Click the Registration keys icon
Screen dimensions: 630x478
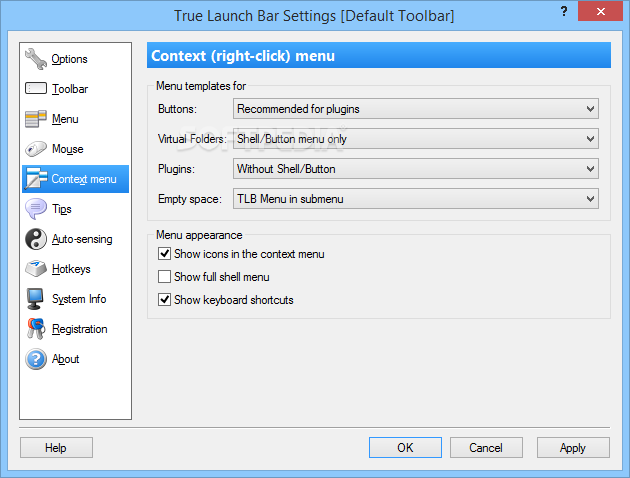tap(36, 329)
